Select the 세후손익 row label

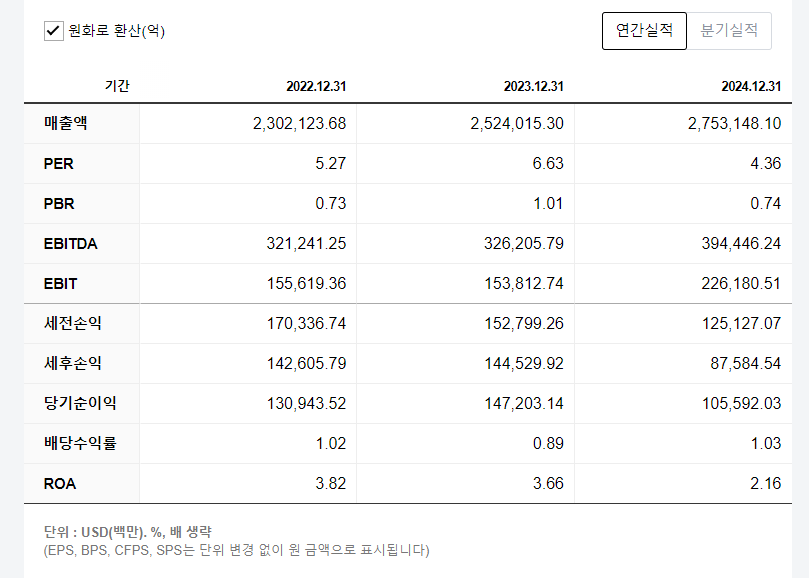click(x=73, y=363)
